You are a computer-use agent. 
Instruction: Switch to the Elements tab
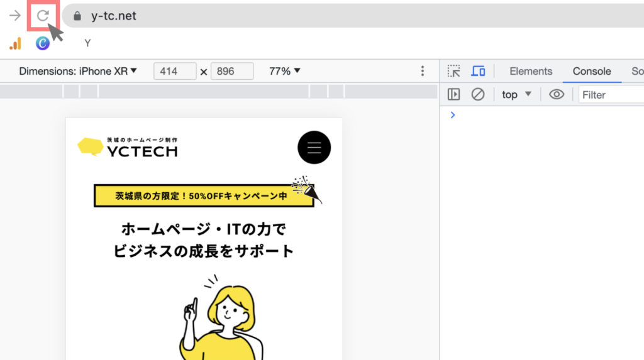pos(530,71)
